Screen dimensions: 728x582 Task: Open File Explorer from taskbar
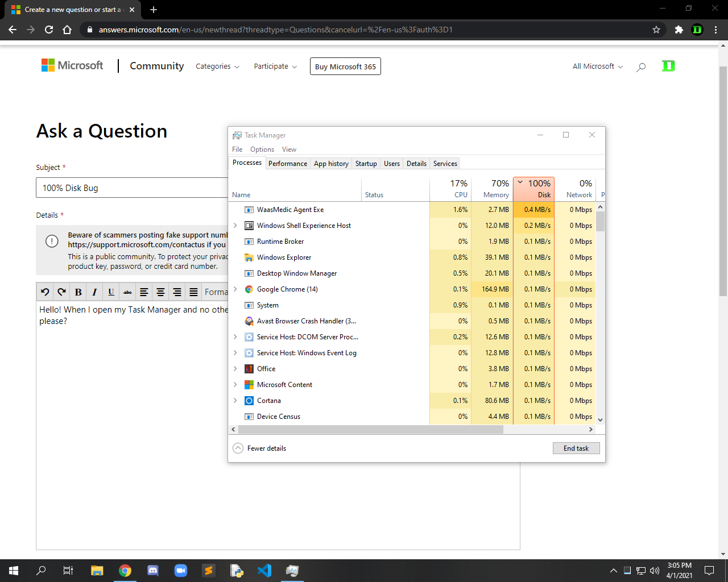97,571
